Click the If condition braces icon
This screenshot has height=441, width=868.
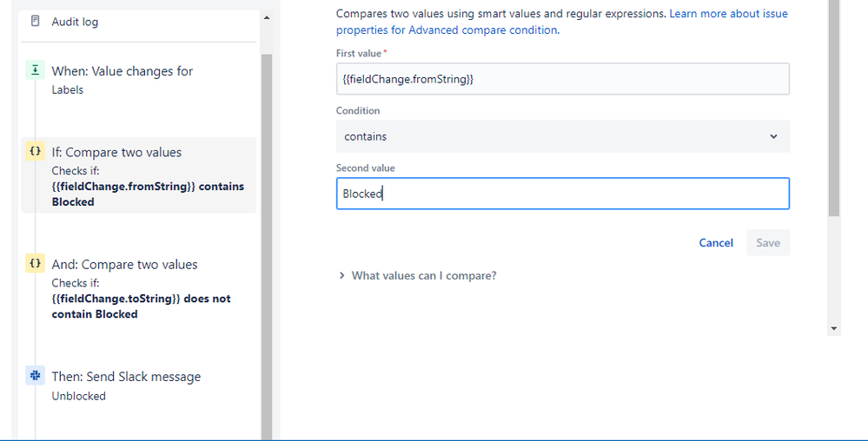[x=36, y=151]
